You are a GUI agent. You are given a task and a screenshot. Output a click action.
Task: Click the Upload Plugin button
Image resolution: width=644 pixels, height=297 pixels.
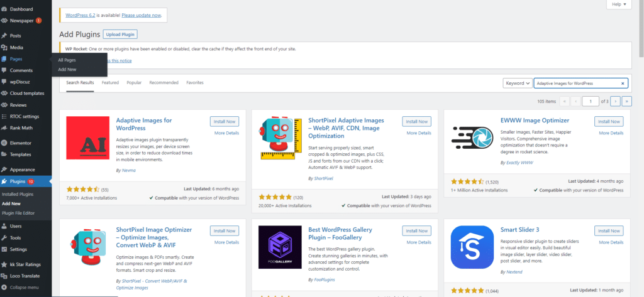point(120,35)
